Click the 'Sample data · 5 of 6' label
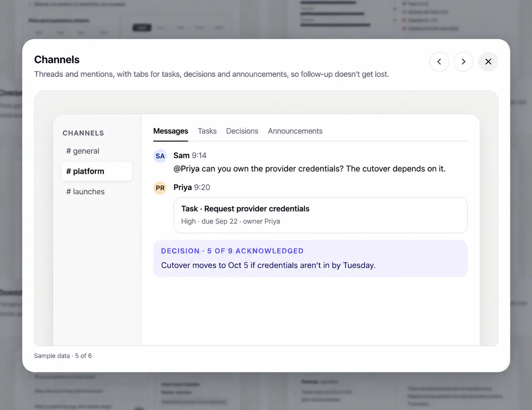532x410 pixels. pyautogui.click(x=63, y=356)
